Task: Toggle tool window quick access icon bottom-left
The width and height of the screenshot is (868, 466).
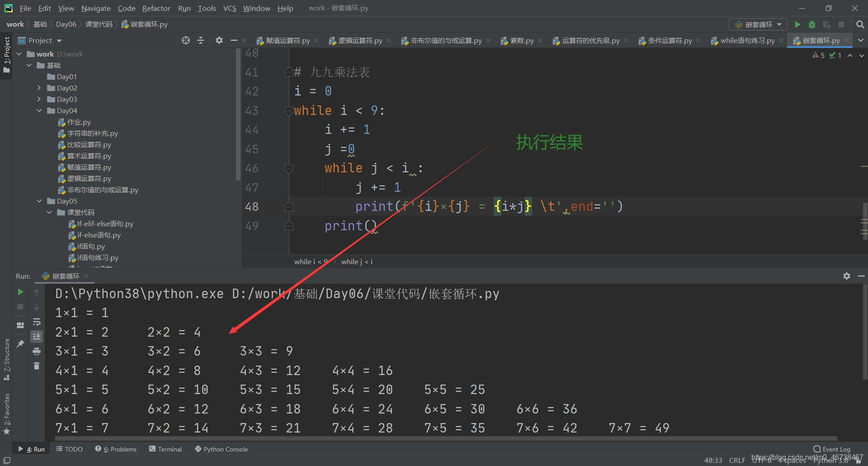Action: (7, 460)
